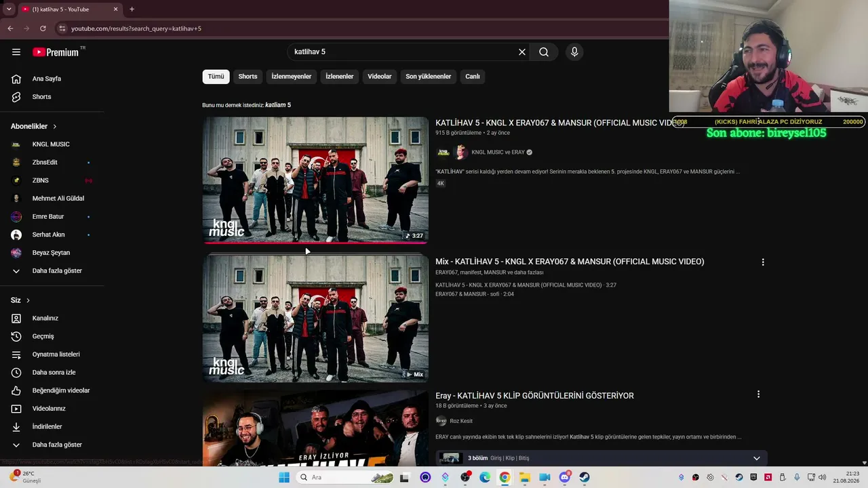Filter results by İzlenmeyenler
The width and height of the screenshot is (868, 488).
292,77
